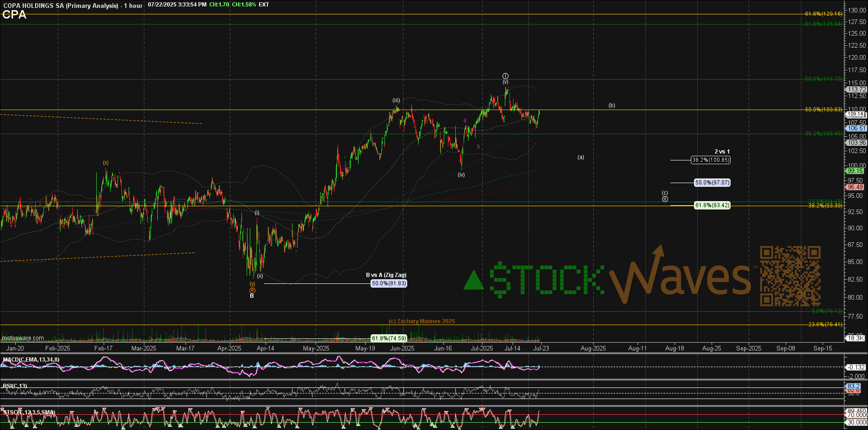Click the bold B wave label
Viewport: 868px width, 430px height.
(252, 296)
